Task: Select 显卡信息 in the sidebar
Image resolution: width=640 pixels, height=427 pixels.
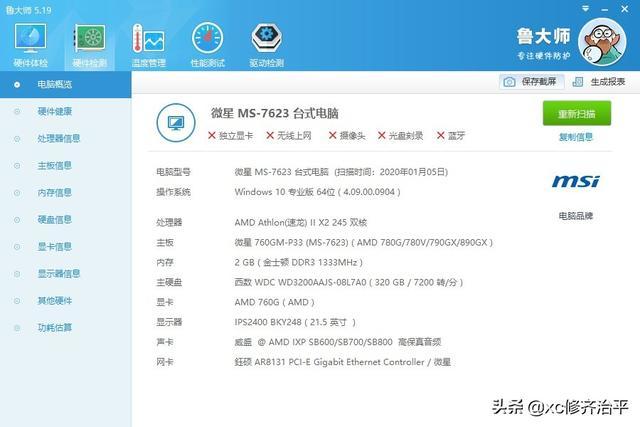Action: [55, 247]
